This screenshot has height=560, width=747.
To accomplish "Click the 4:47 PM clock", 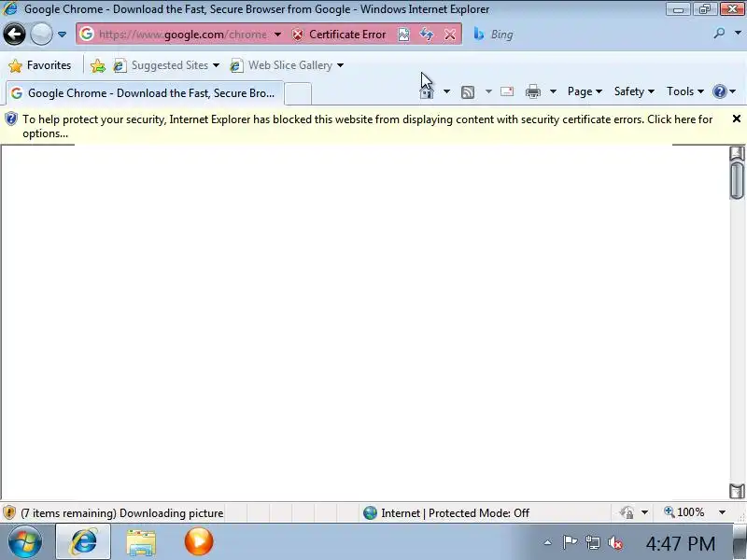I will pyautogui.click(x=681, y=543).
